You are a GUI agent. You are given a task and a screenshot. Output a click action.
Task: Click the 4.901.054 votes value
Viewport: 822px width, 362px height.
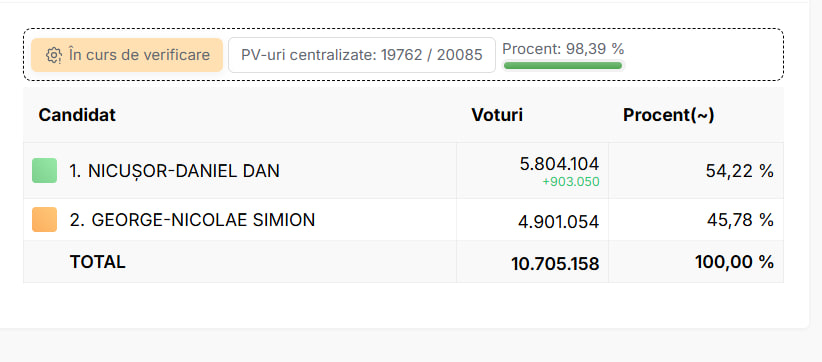[x=558, y=222]
